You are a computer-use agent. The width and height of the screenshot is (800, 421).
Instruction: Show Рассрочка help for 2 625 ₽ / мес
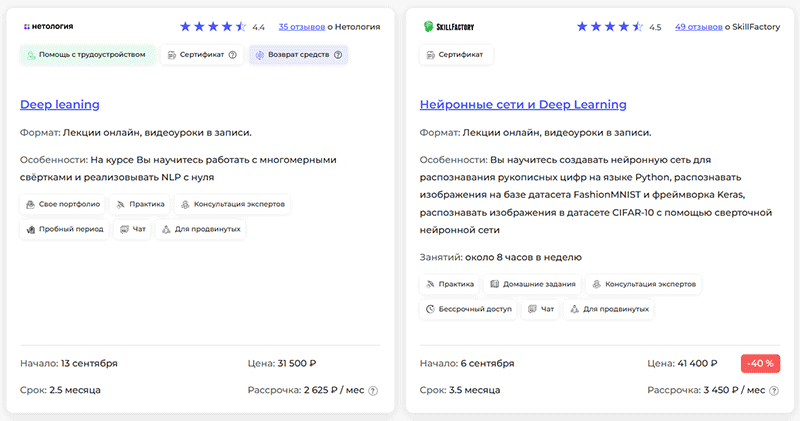(x=373, y=391)
